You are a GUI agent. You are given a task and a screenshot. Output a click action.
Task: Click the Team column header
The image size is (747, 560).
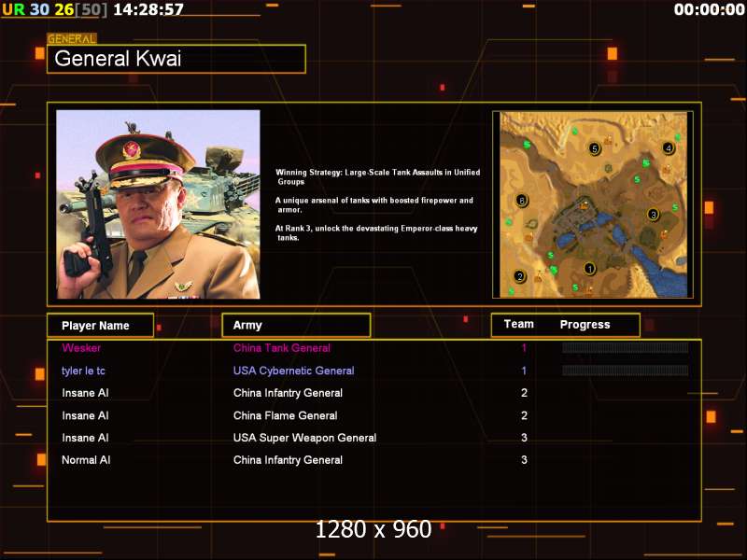coord(519,324)
